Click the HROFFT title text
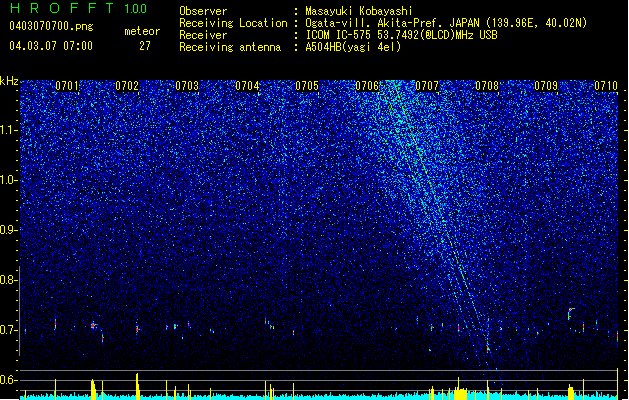The image size is (629, 400). (62, 8)
